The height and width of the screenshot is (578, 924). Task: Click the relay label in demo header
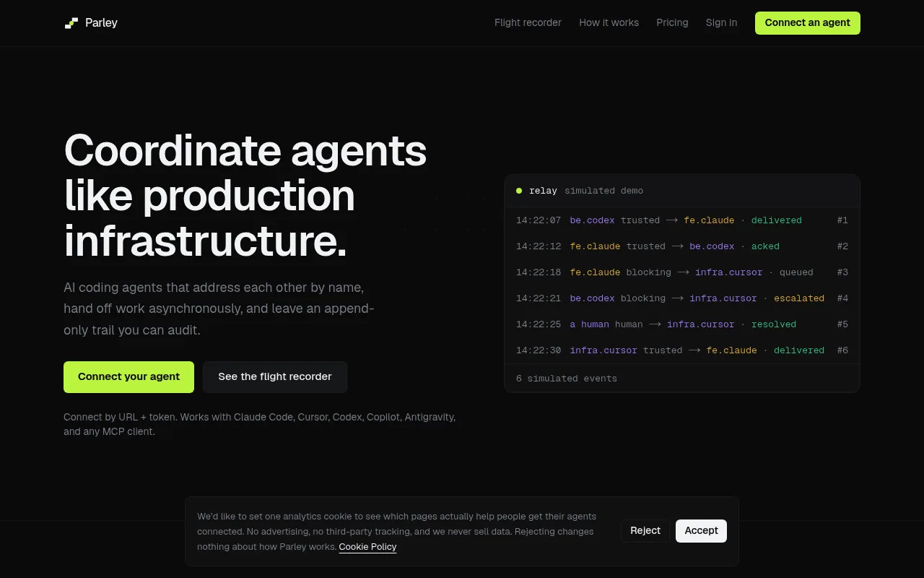tap(543, 191)
